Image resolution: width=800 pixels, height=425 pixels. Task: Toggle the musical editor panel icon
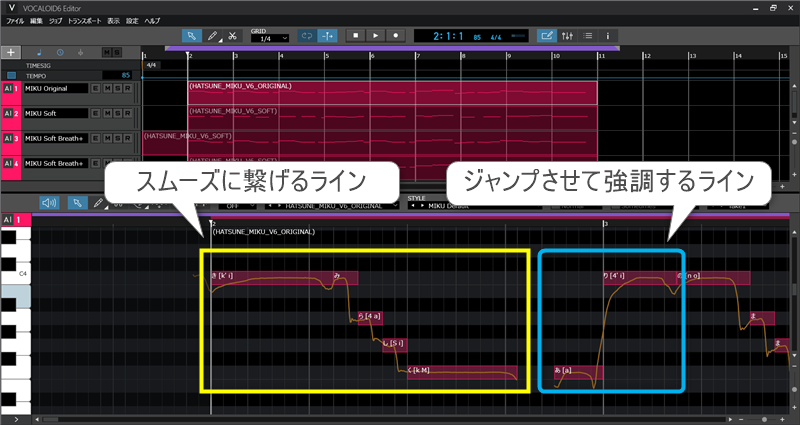pyautogui.click(x=546, y=36)
